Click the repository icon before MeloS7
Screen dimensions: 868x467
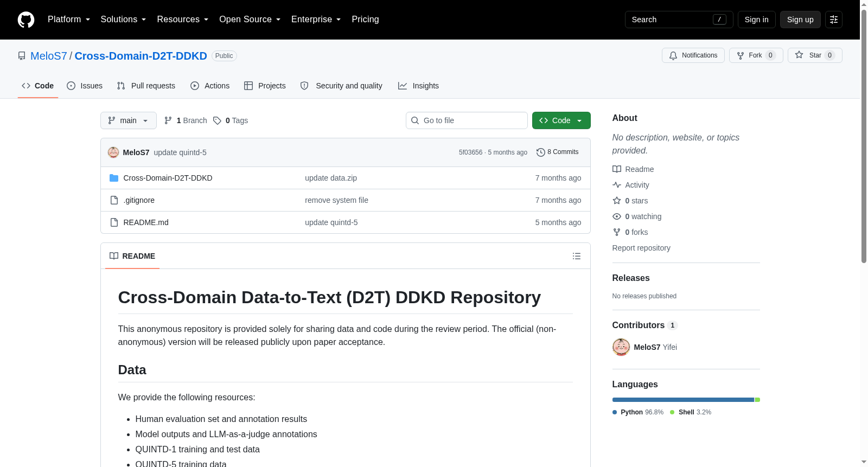pos(22,56)
